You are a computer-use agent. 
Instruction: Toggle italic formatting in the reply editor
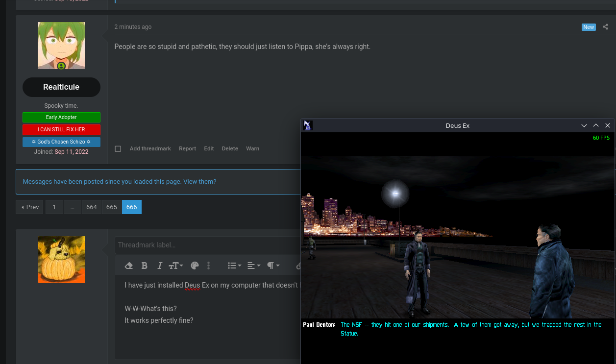pos(160,266)
